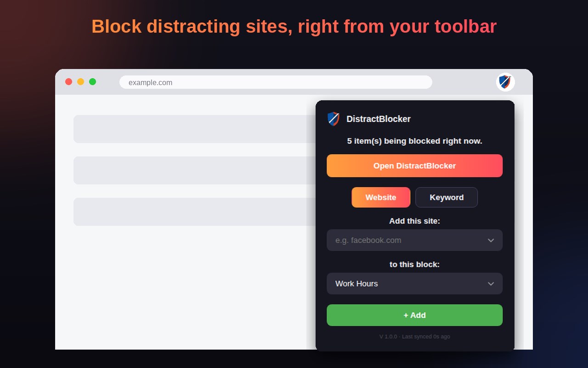Click the 'V 1.0.0 · Last synced 0s ago' footer
Viewport: 588px width, 368px height.
[x=414, y=337]
